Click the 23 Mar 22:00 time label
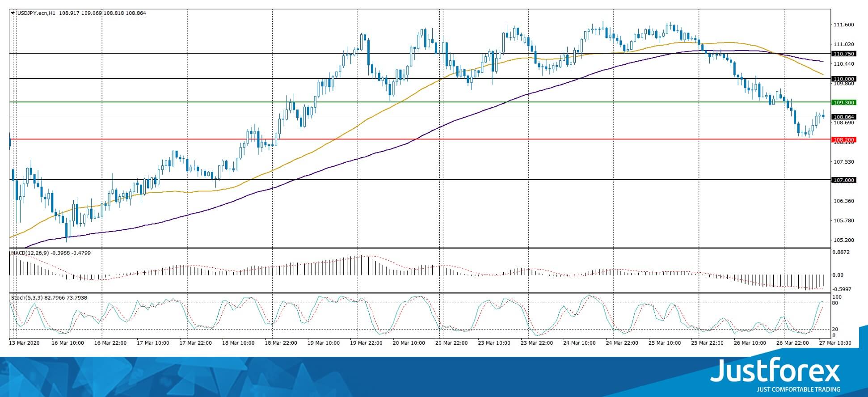 (536, 343)
